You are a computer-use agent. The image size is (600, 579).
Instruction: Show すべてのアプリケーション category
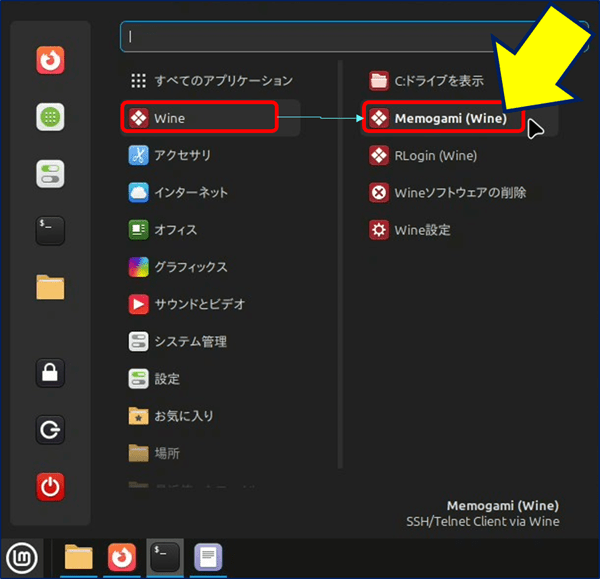210,81
